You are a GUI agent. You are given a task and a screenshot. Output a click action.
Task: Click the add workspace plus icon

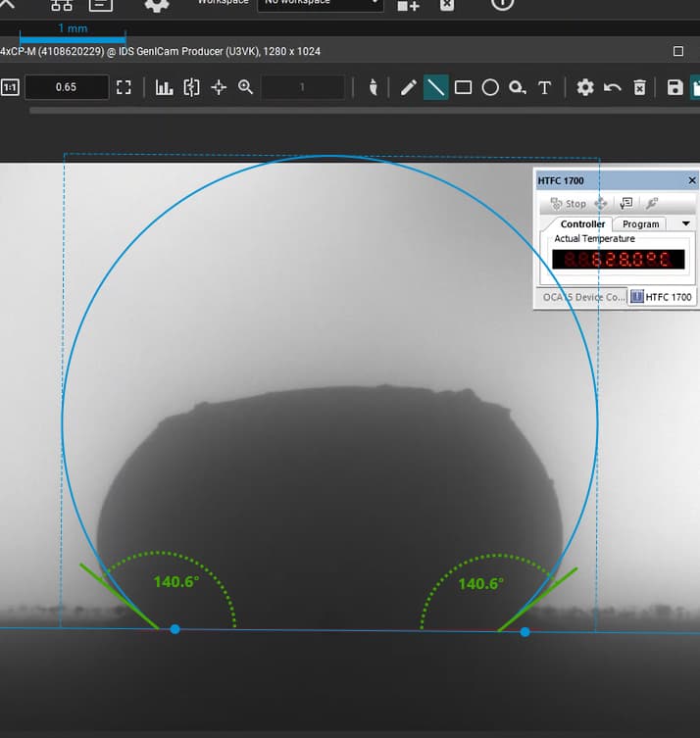coord(408,5)
